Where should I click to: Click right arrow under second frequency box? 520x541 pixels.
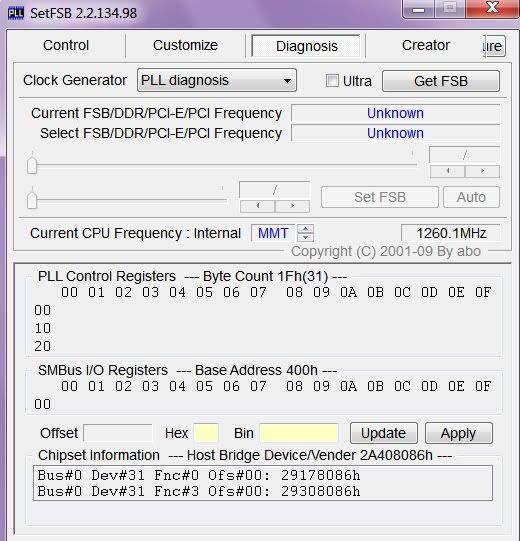[292, 206]
